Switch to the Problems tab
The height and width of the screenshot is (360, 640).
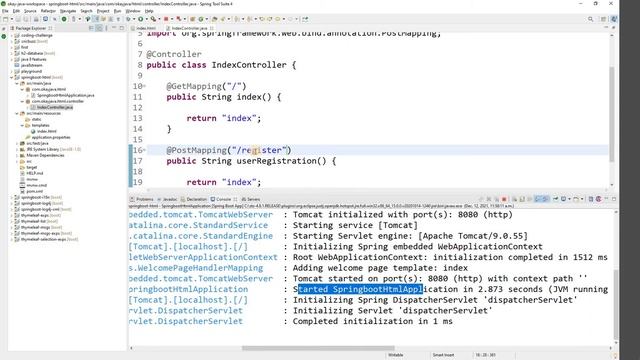pos(142,199)
